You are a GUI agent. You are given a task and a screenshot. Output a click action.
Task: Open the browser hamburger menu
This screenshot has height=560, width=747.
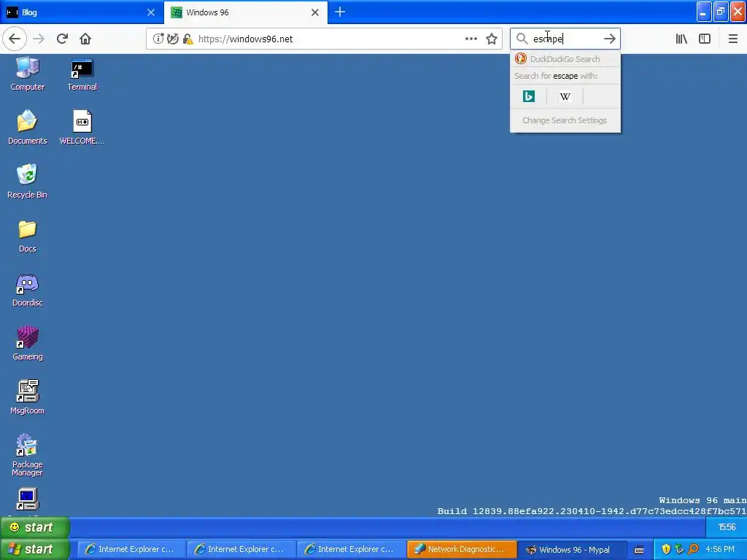pyautogui.click(x=732, y=39)
